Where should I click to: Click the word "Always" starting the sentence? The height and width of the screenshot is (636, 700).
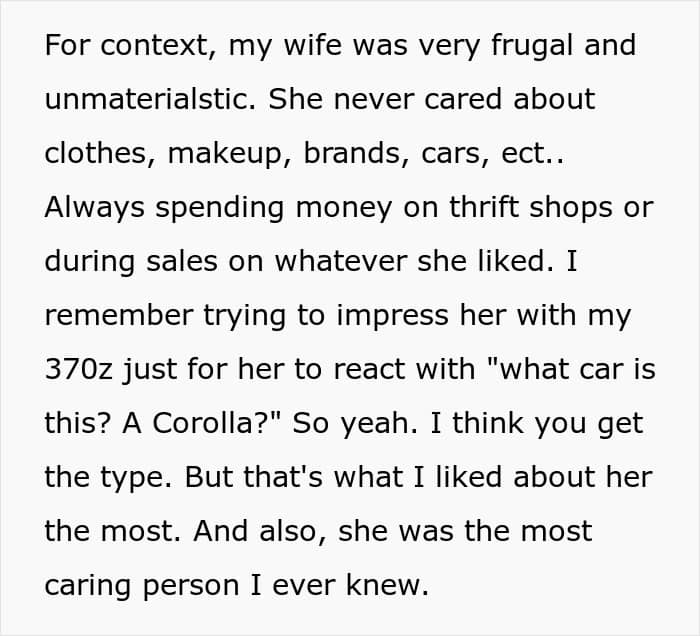tap(95, 208)
